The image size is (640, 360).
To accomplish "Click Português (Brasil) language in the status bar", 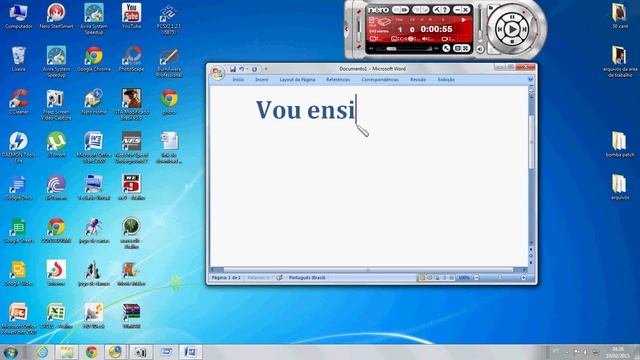I will tap(307, 278).
